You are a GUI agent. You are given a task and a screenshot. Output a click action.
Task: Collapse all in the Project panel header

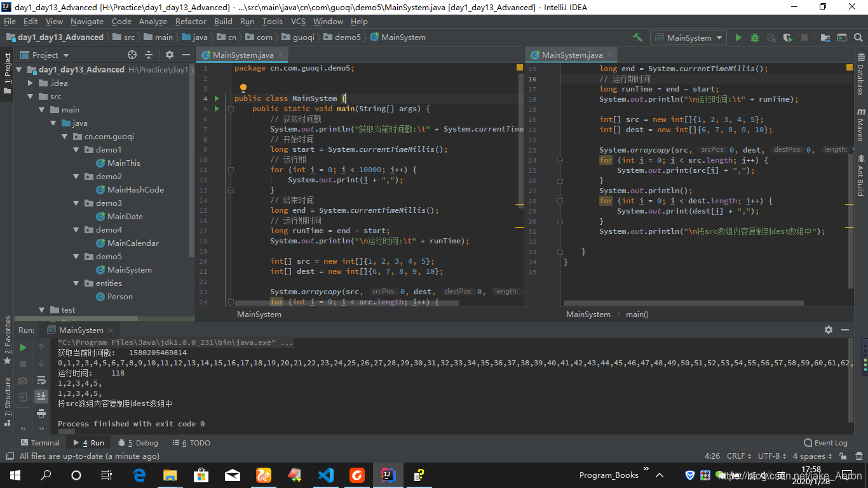[149, 55]
